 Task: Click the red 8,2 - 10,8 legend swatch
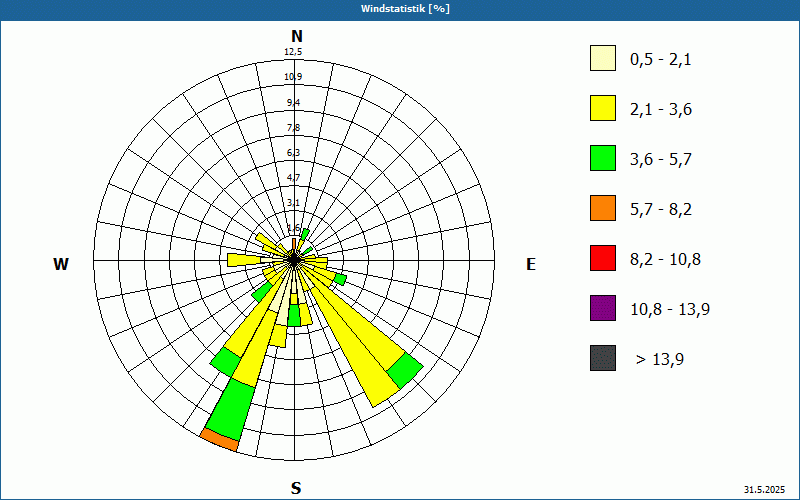coord(603,258)
